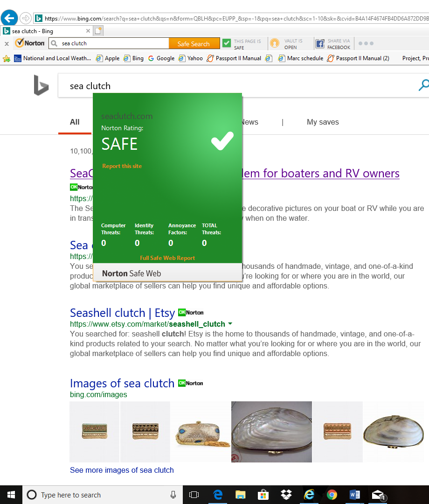This screenshot has height=504, width=429.
Task: Click the browser address bar URL
Action: (x=237, y=18)
